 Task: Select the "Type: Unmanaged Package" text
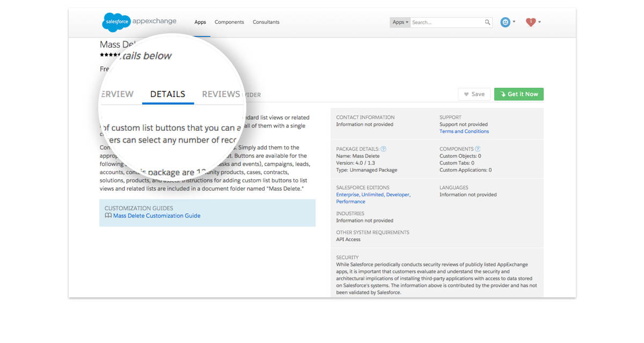(x=367, y=170)
